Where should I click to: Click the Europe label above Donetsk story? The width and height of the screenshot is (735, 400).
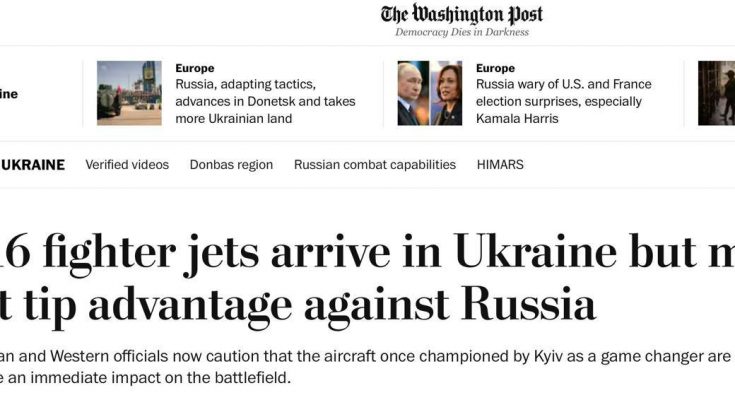point(195,68)
